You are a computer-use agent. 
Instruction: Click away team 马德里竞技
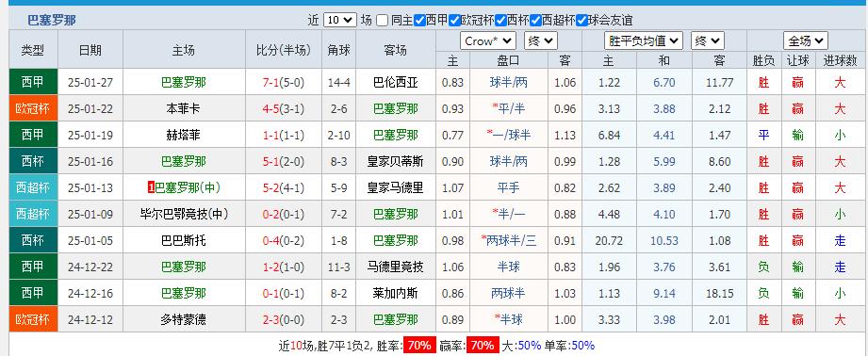395,267
